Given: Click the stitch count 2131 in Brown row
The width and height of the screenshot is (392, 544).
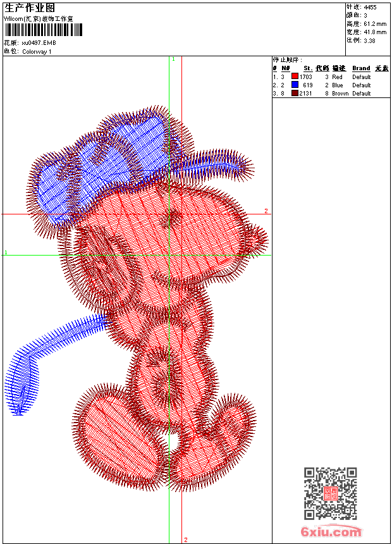Looking at the screenshot, I should pos(305,94).
